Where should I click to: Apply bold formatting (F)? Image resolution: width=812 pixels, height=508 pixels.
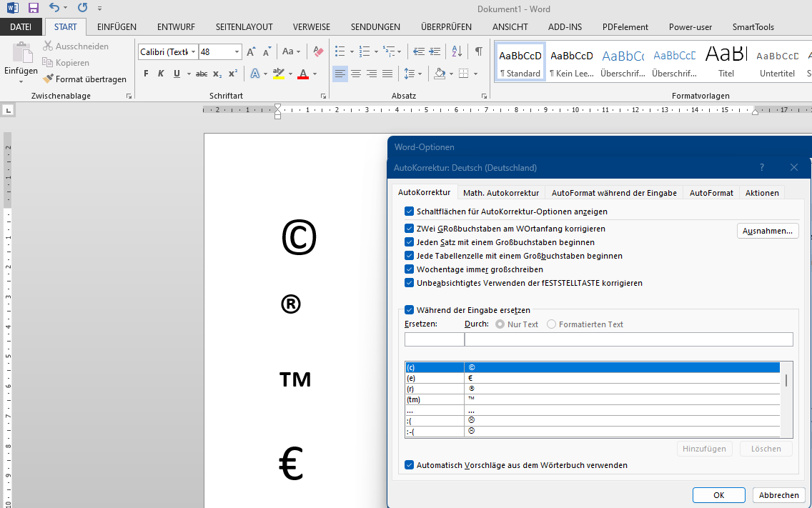point(146,74)
